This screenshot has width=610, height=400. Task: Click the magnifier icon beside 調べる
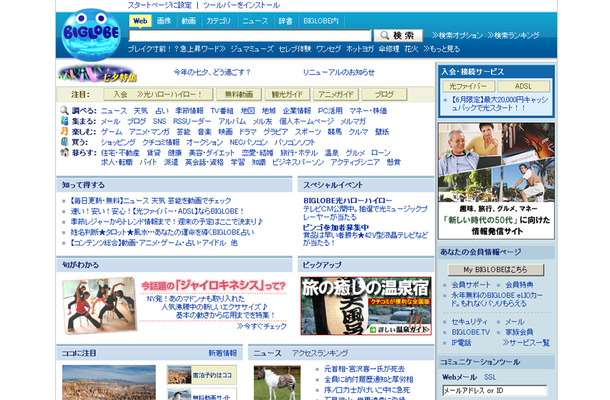tap(64, 111)
